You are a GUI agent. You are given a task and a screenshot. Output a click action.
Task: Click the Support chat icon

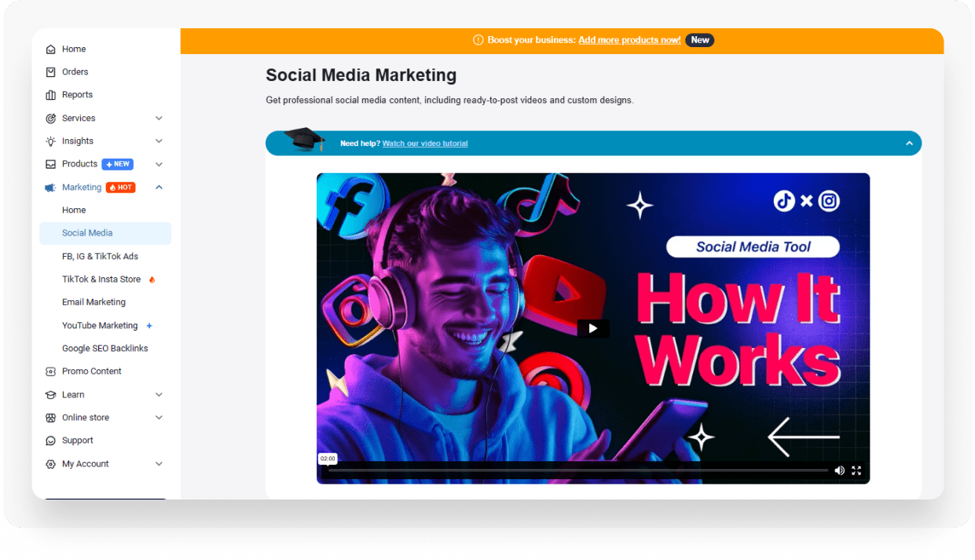[51, 441]
